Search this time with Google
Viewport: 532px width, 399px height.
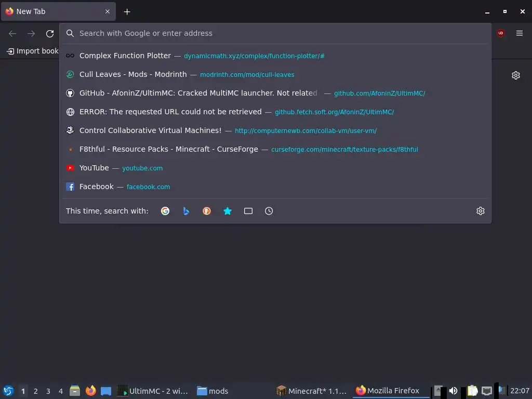click(165, 211)
